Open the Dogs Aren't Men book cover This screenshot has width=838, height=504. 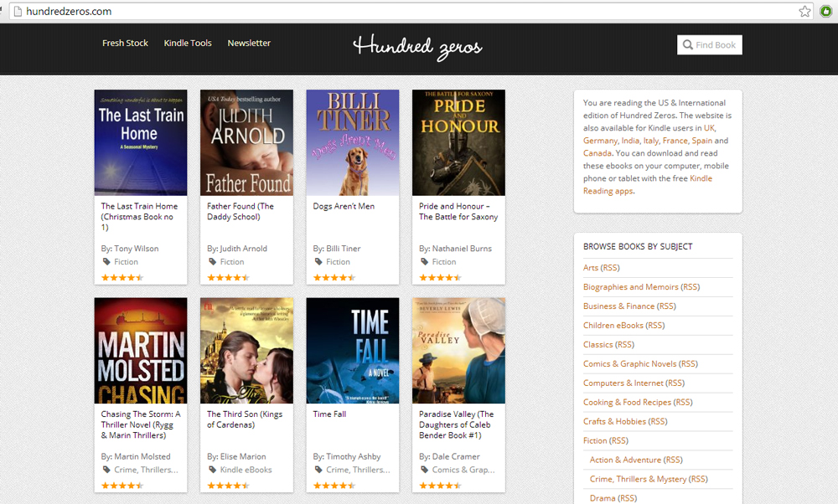[353, 142]
